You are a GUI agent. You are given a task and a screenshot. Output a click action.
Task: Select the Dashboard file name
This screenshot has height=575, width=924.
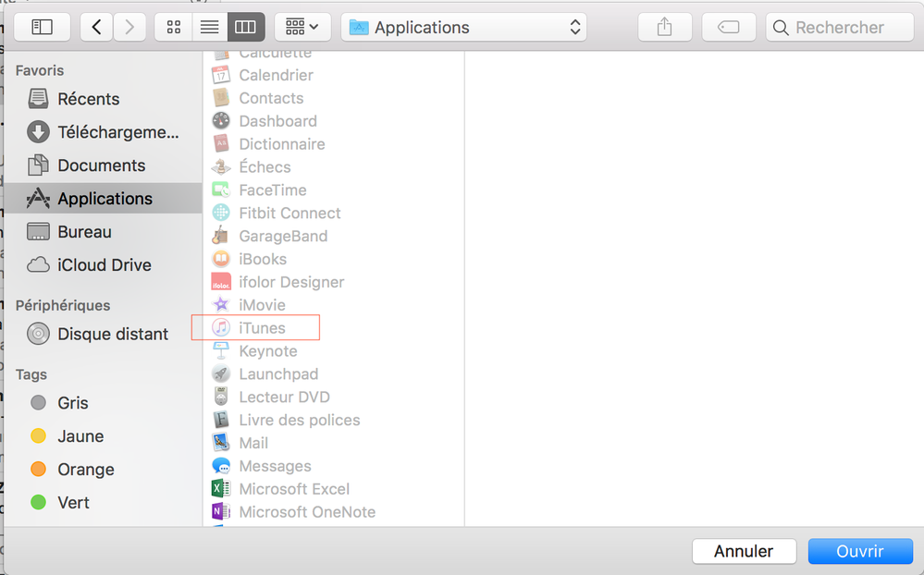click(278, 121)
